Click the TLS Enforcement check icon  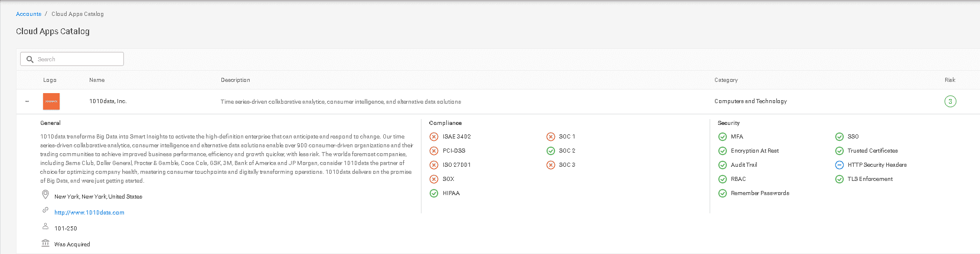839,179
